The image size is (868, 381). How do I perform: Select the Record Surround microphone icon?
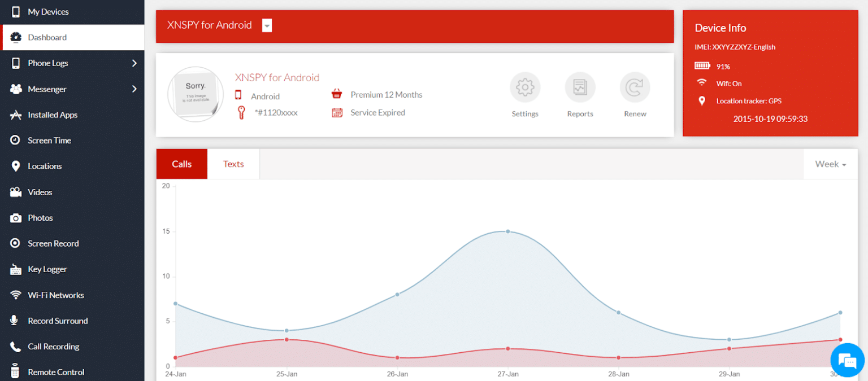click(x=16, y=321)
